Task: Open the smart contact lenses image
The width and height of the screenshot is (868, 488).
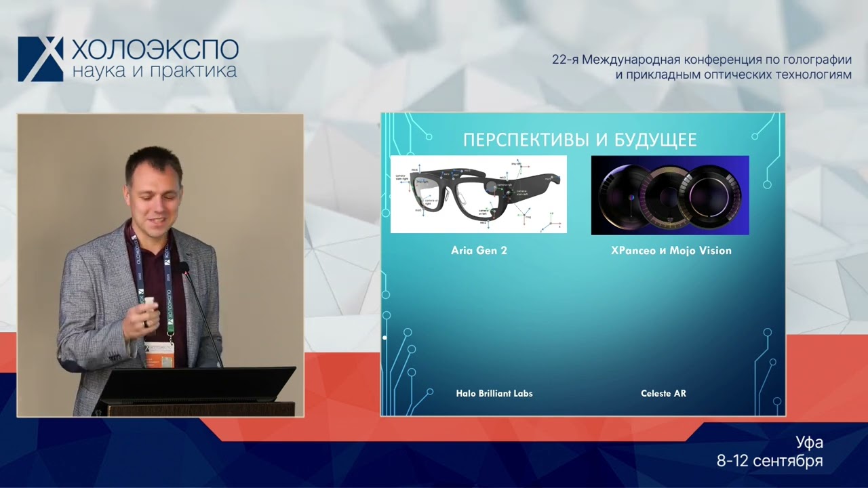Action: coord(670,195)
